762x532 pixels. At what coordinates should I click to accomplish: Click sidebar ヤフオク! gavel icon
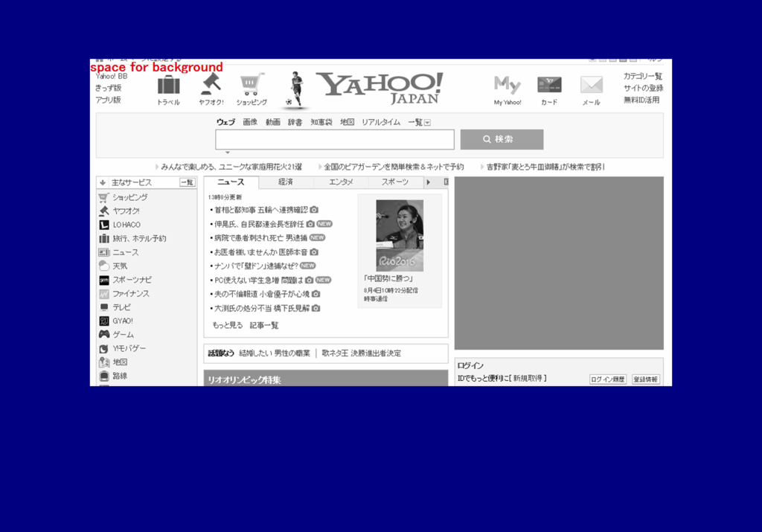[x=103, y=211]
